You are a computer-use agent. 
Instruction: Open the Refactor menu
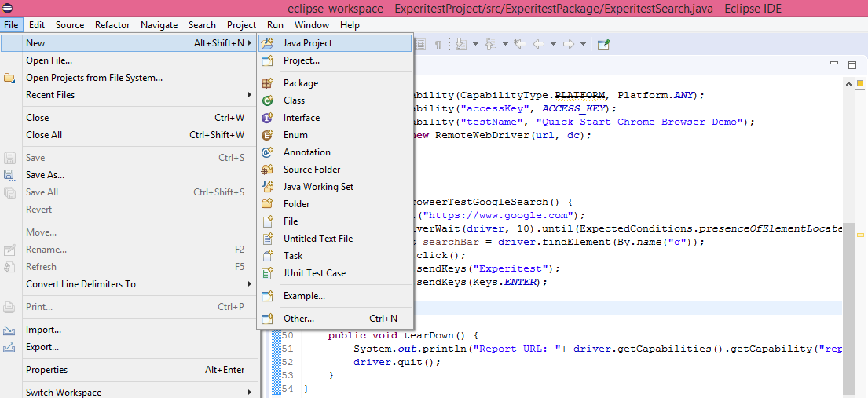[x=112, y=25]
